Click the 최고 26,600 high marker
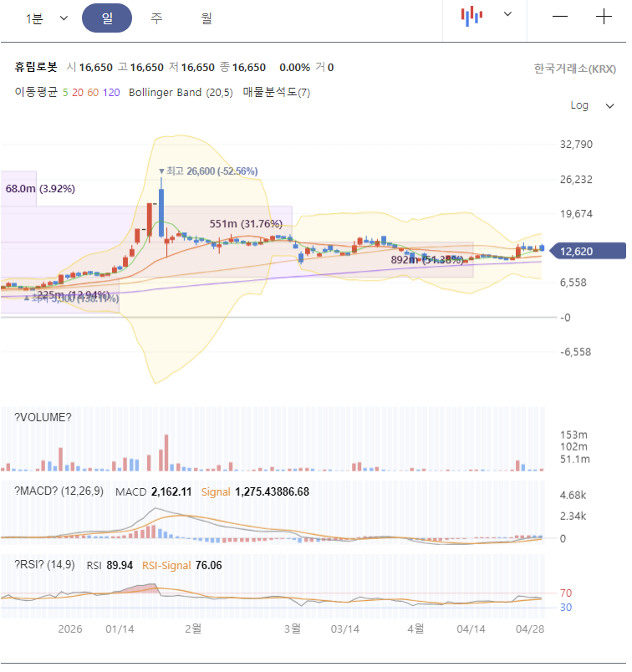The height and width of the screenshot is (672, 632). tap(208, 171)
